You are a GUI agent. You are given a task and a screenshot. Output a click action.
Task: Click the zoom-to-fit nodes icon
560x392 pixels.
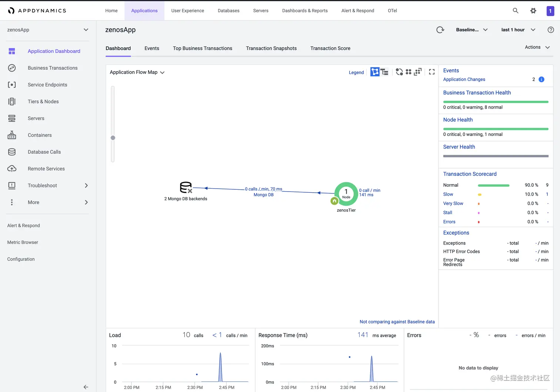click(x=418, y=72)
